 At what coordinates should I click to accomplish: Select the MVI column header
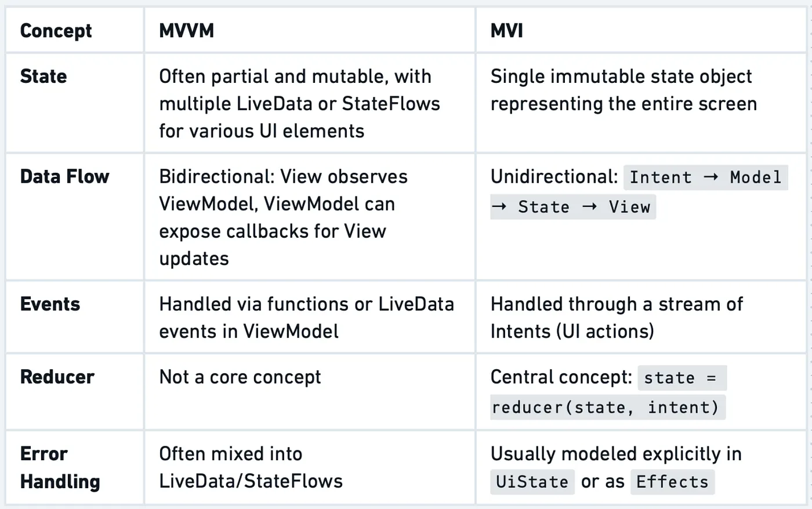506,30
